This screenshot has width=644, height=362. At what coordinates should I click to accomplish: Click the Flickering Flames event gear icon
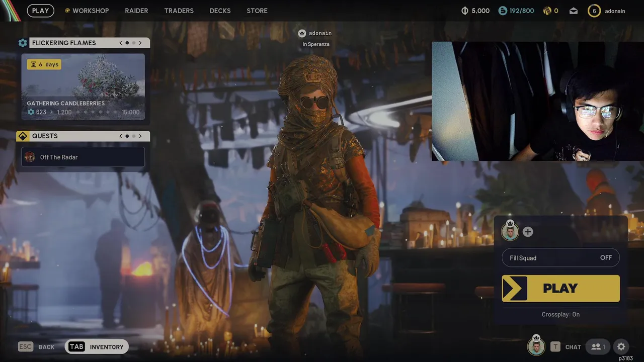pos(23,43)
